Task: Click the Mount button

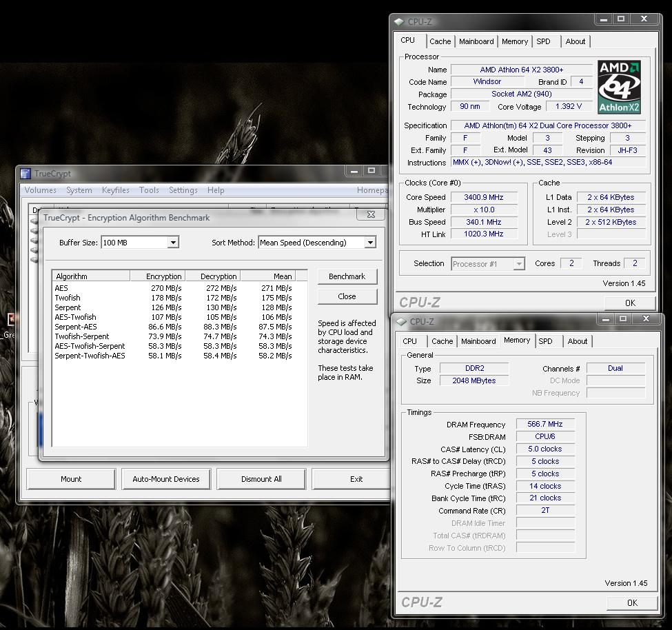Action: 71,479
